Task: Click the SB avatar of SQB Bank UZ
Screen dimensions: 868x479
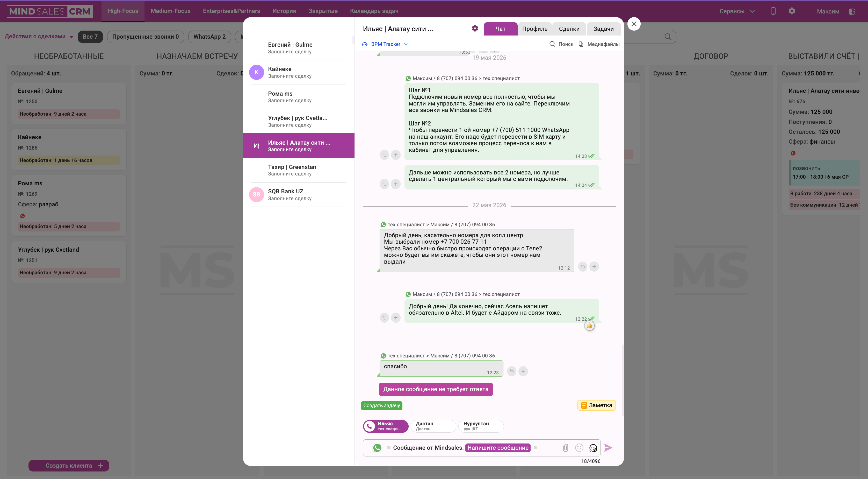Action: click(256, 195)
